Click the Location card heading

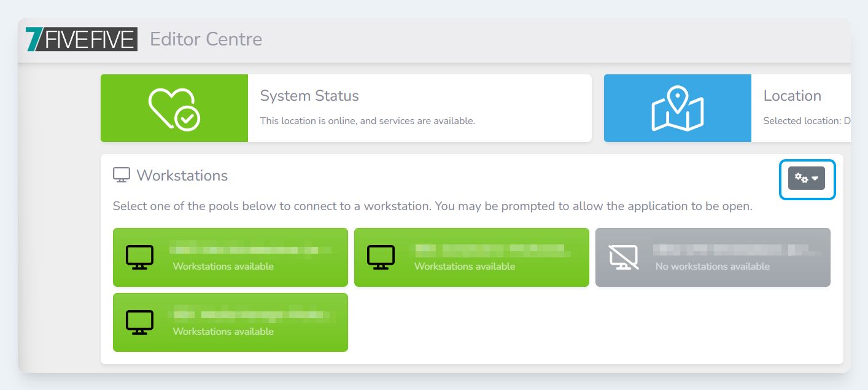[792, 96]
